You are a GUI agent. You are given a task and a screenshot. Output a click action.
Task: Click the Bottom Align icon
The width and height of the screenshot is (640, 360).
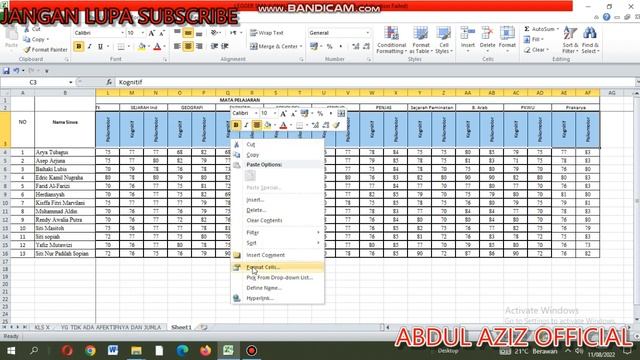pos(199,33)
